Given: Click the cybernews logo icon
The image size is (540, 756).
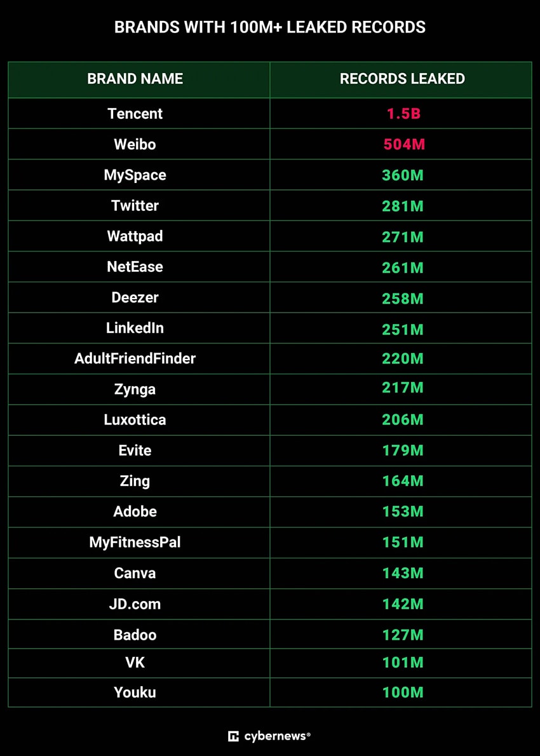Looking at the screenshot, I should coord(233,736).
